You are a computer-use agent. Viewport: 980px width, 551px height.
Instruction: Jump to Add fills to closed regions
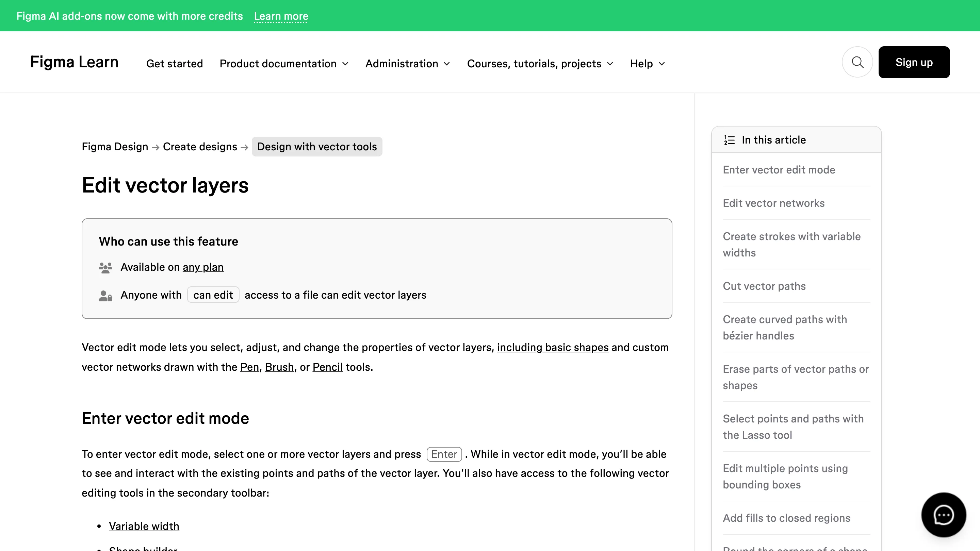(786, 518)
